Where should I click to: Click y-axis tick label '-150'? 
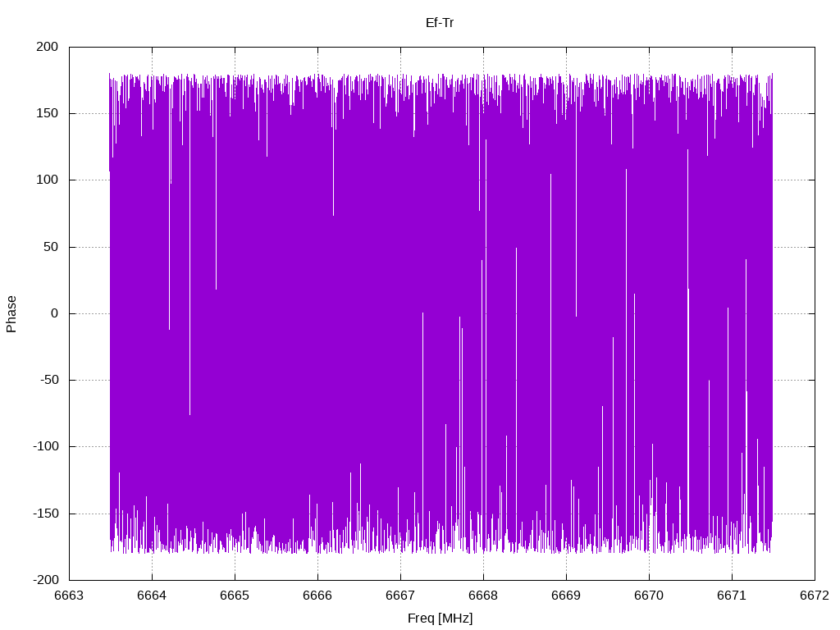(x=46, y=514)
